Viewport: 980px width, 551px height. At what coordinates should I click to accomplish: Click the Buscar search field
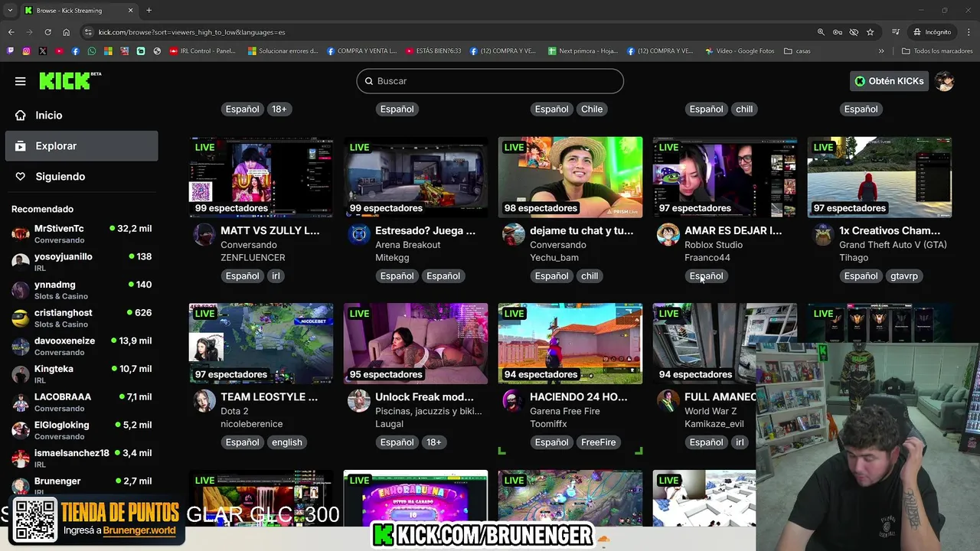(x=490, y=81)
